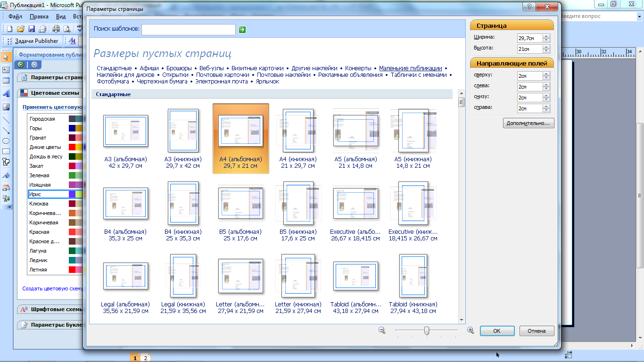644x362 pixels.
Task: Select the Городская color scheme
Action: click(56, 119)
